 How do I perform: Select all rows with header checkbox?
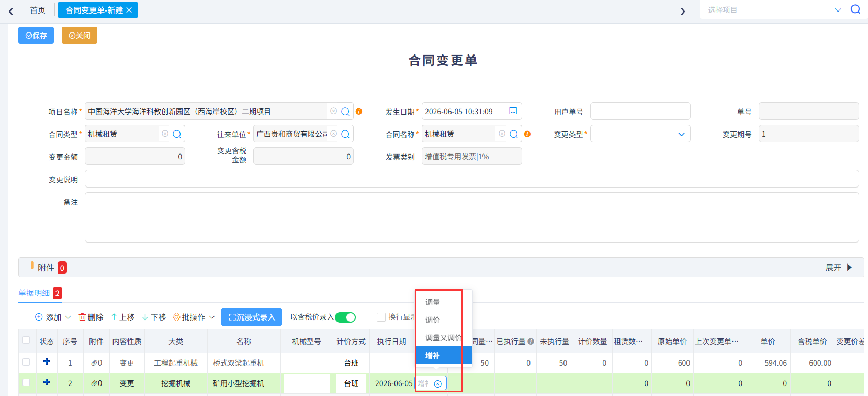26,340
